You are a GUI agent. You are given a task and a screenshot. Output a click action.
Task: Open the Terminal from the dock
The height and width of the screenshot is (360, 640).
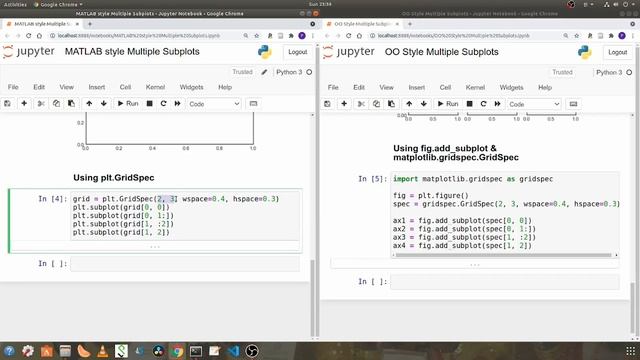pyautogui.click(x=196, y=351)
